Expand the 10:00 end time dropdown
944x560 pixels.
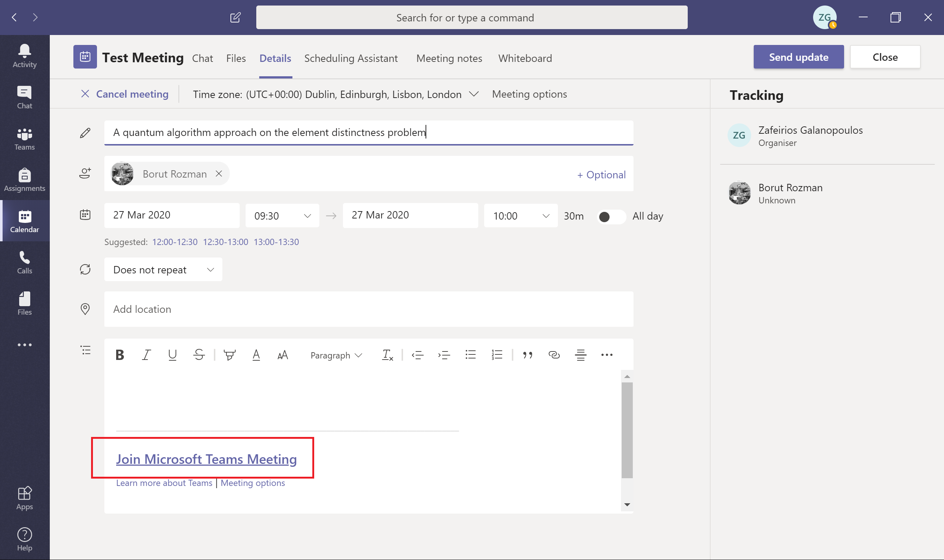(x=521, y=216)
